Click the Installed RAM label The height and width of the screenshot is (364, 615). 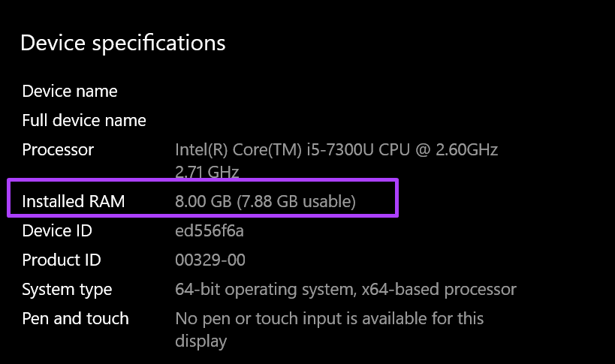(x=74, y=201)
